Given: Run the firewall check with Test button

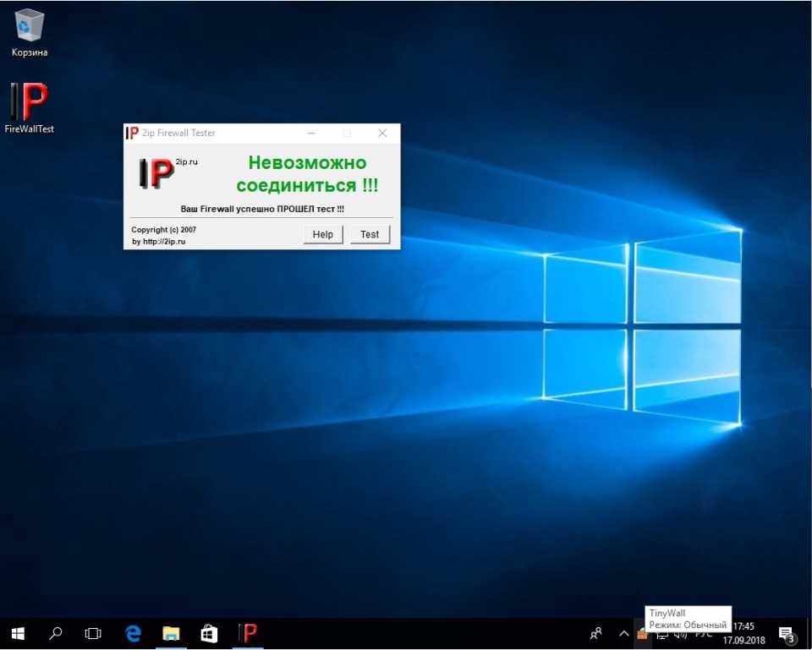Looking at the screenshot, I should coord(370,234).
